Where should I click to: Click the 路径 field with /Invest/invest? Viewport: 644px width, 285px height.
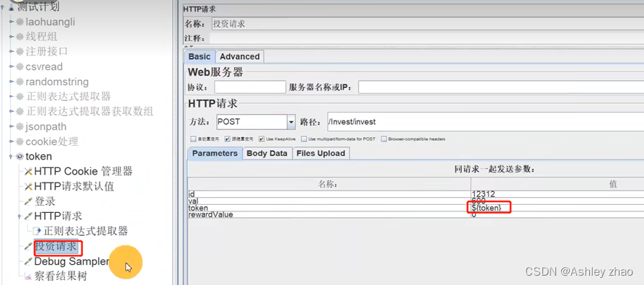[486, 122]
